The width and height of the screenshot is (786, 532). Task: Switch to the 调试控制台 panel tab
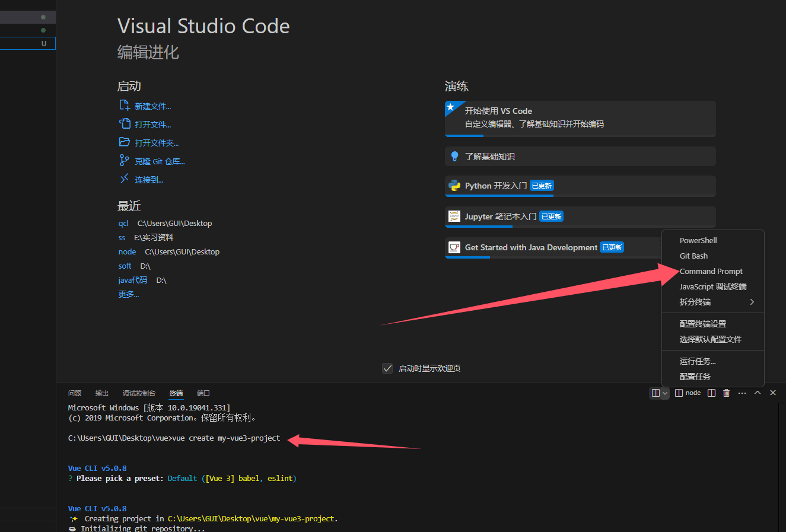tap(139, 393)
